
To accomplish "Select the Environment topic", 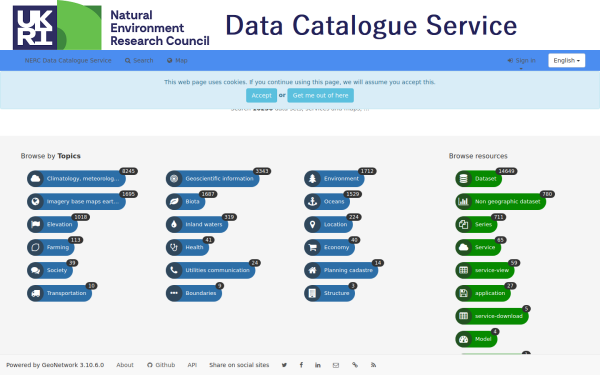I will [334, 179].
